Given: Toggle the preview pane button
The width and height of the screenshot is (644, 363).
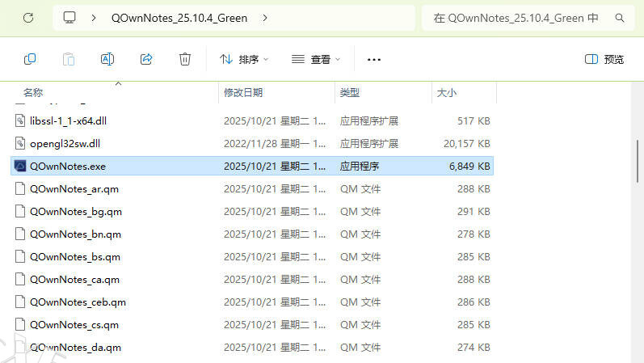Looking at the screenshot, I should pyautogui.click(x=604, y=59).
